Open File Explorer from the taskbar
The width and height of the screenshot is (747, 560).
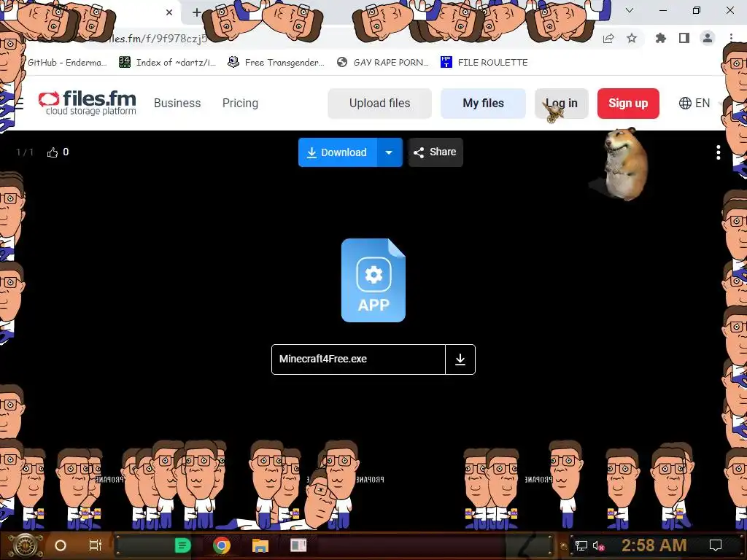tap(260, 545)
